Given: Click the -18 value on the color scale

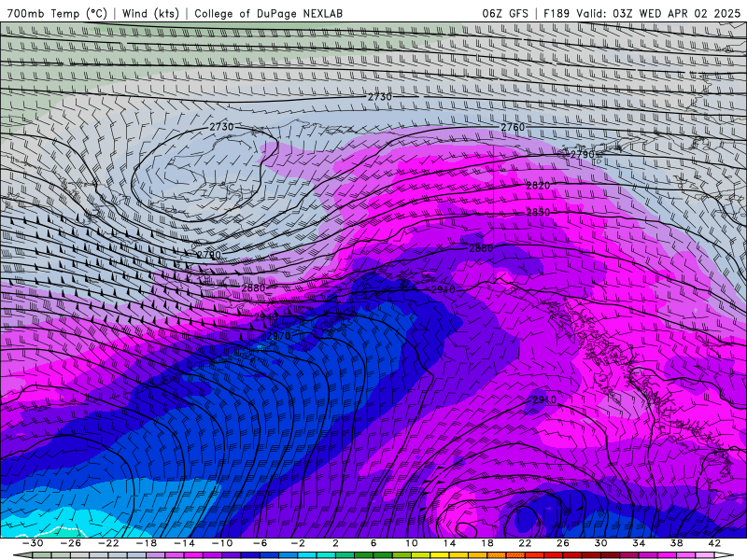Looking at the screenshot, I should 147,543.
